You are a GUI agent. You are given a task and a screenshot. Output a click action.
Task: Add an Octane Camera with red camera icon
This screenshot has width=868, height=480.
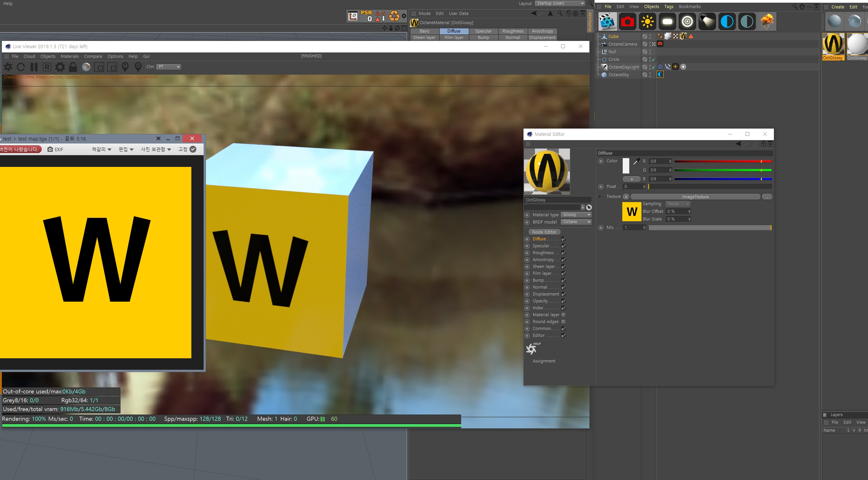tap(628, 21)
